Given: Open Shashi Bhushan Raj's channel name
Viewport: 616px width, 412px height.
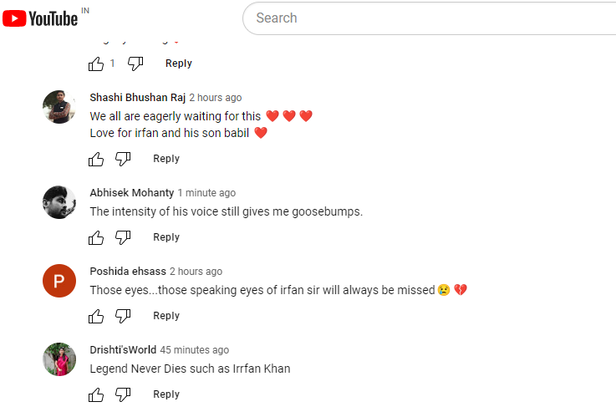Looking at the screenshot, I should coord(137,98).
